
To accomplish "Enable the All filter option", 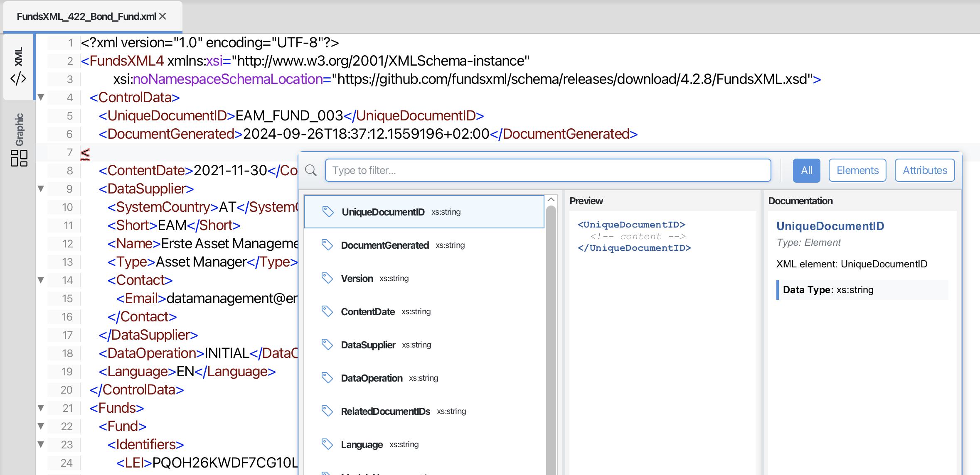I will point(806,170).
